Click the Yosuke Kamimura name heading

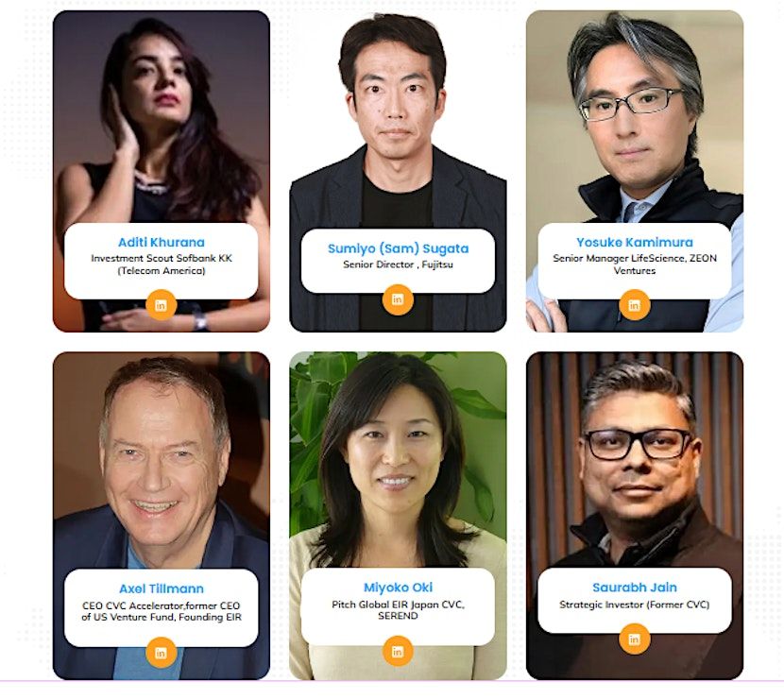point(635,243)
